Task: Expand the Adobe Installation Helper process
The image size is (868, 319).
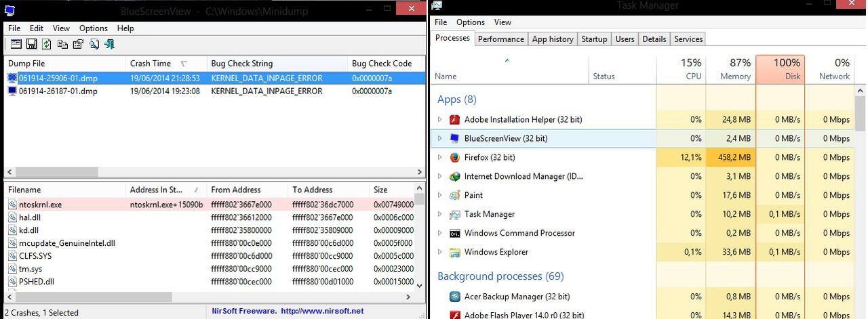Action: 439,120
